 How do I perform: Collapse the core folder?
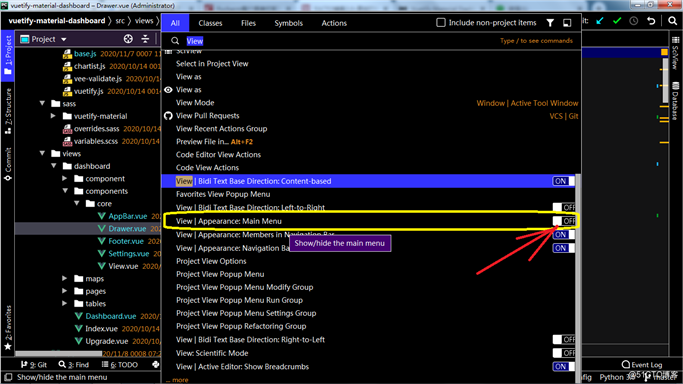coord(77,203)
